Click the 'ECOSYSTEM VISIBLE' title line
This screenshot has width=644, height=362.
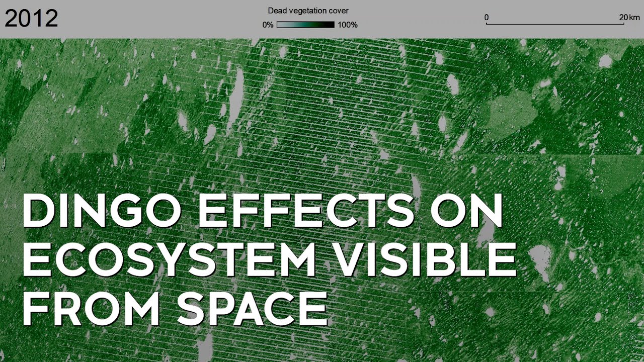[x=270, y=260]
